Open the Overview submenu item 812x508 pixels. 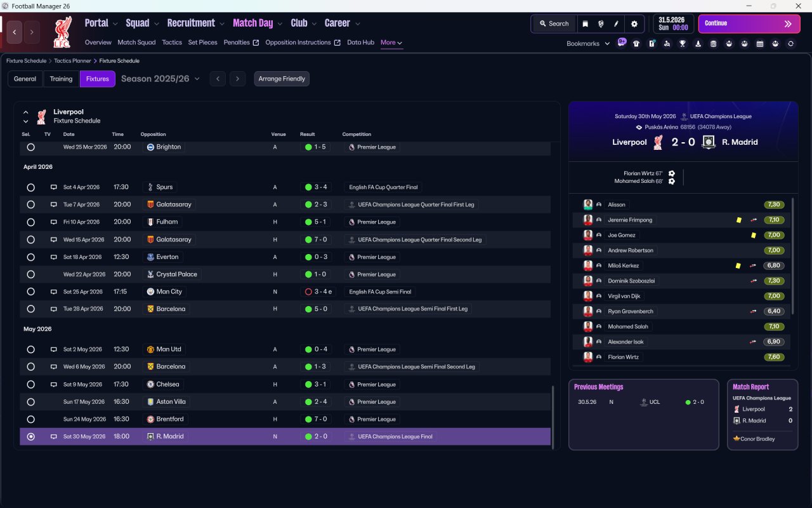pyautogui.click(x=98, y=43)
